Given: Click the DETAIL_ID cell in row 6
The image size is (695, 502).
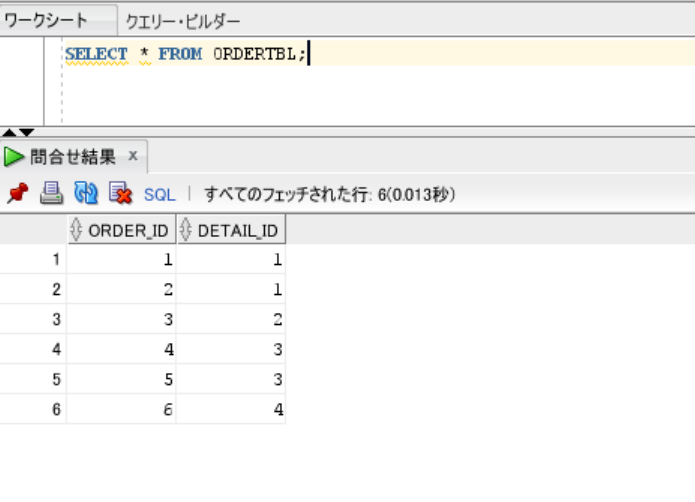Looking at the screenshot, I should [x=231, y=410].
